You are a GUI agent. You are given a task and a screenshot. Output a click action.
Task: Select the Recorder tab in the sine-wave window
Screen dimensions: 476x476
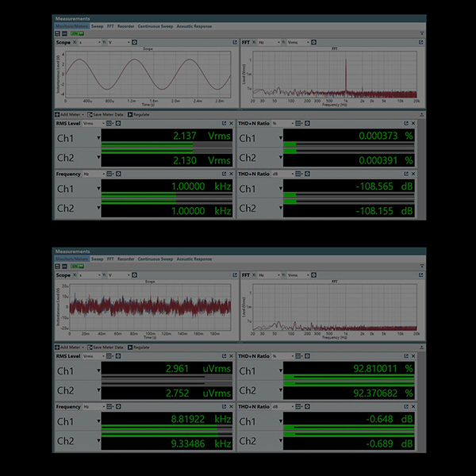tap(126, 26)
